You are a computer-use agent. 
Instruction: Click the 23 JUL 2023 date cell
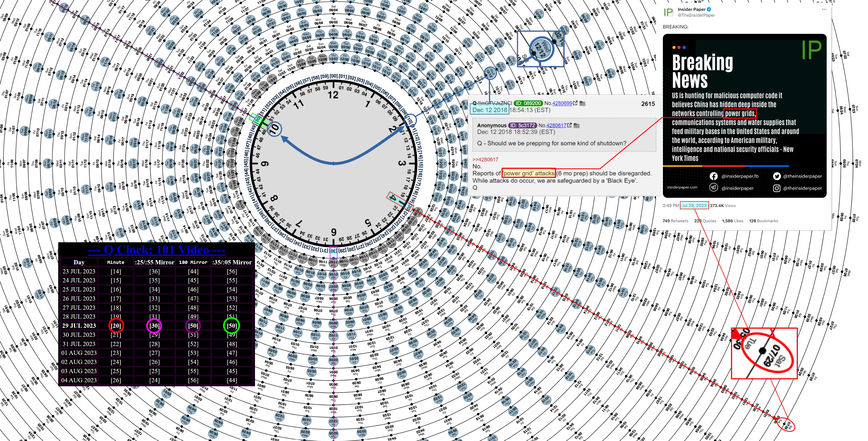(x=79, y=271)
